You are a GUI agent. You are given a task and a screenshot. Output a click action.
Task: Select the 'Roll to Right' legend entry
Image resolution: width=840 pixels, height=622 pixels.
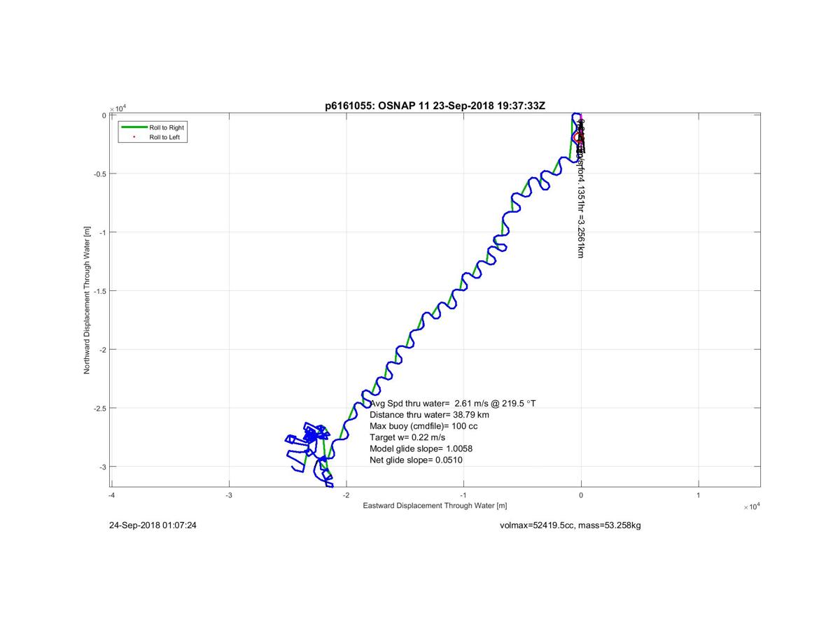(167, 127)
